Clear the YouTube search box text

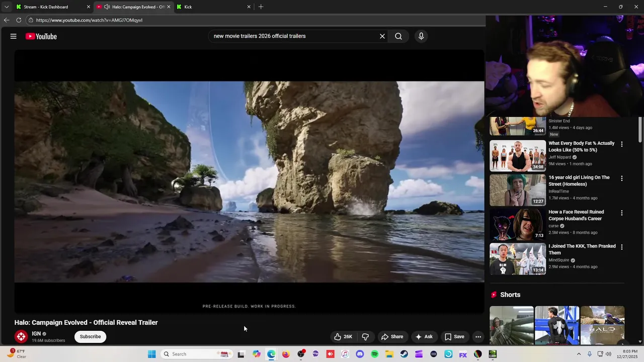point(382,36)
